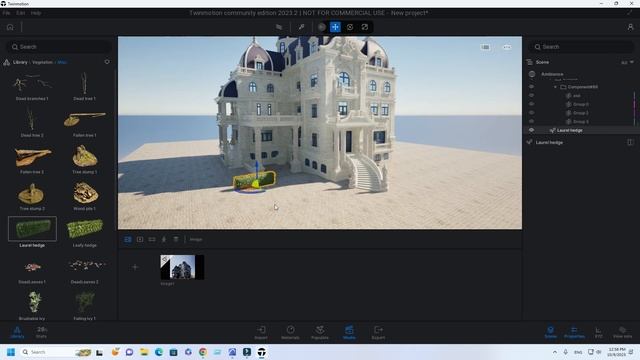Select the Tree stump 1 asset
Screen dimensions: 640x360
[84, 160]
